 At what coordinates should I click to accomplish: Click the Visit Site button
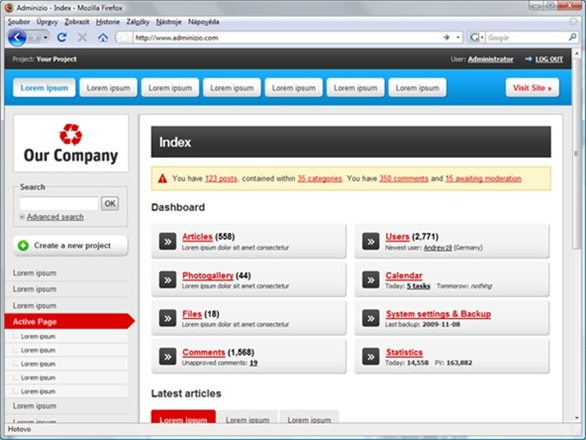532,88
